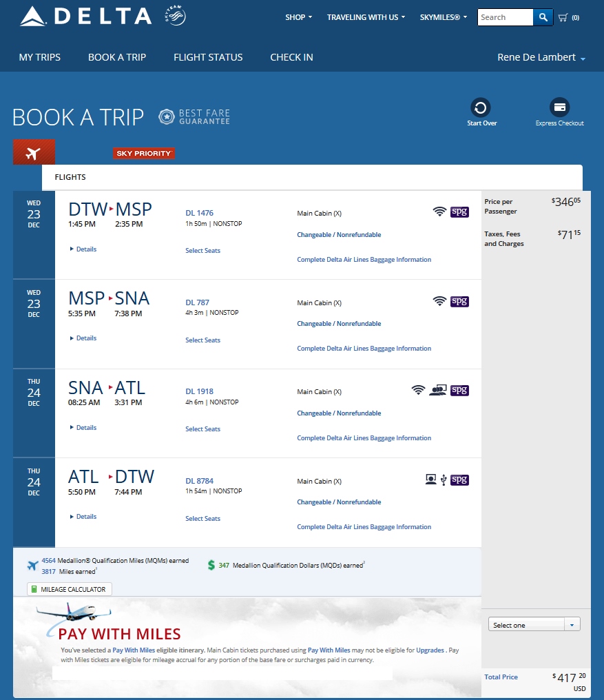Screen dimensions: 604x700
Task: Expand Details for the SNA to ATL flight
Action: coord(83,427)
